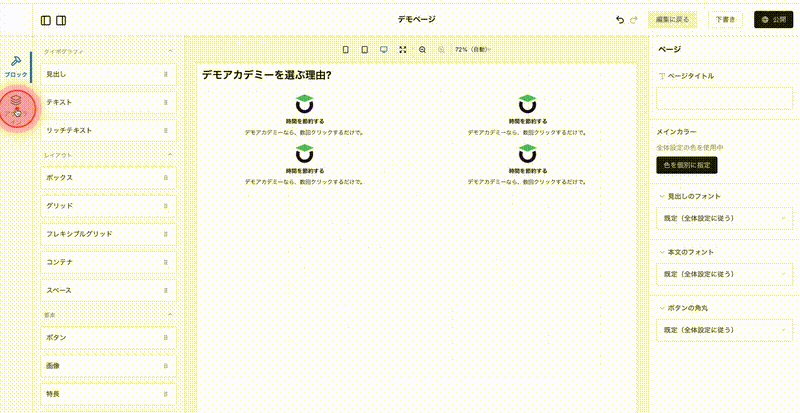Image resolution: width=800 pixels, height=413 pixels.
Task: Click the fullscreen expand icon
Action: tap(403, 50)
